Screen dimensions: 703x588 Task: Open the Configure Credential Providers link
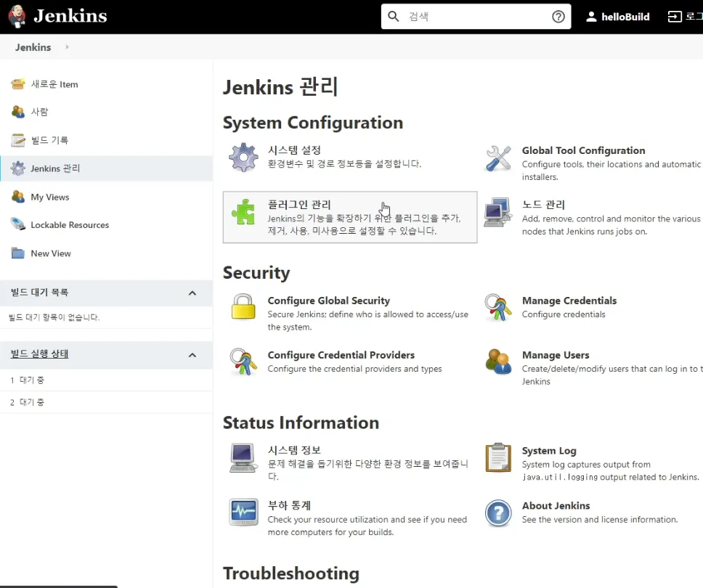pos(341,355)
